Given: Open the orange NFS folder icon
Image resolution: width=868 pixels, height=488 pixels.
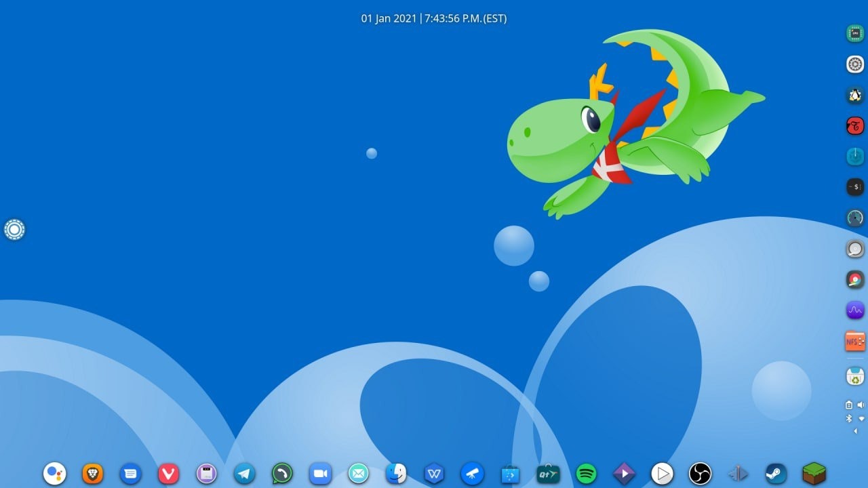Looking at the screenshot, I should click(855, 341).
